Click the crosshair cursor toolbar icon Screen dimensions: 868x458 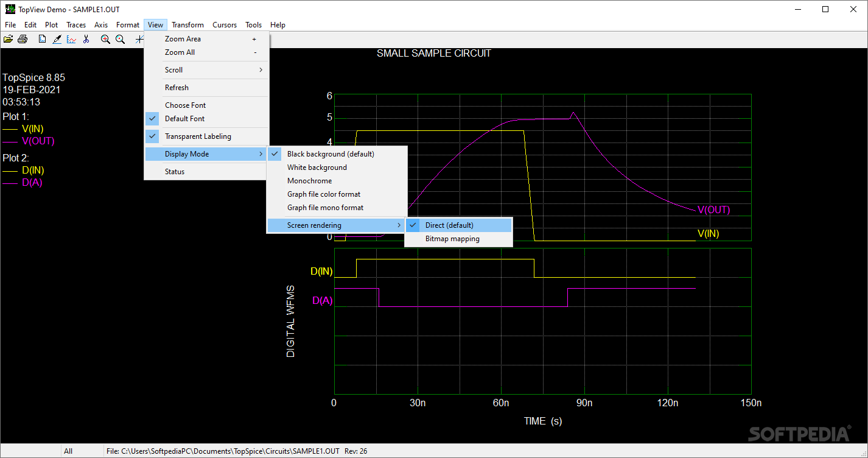coord(139,40)
